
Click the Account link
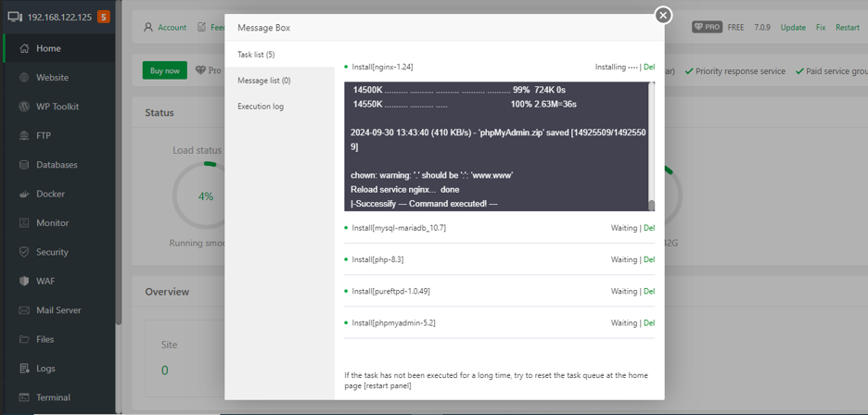(172, 27)
